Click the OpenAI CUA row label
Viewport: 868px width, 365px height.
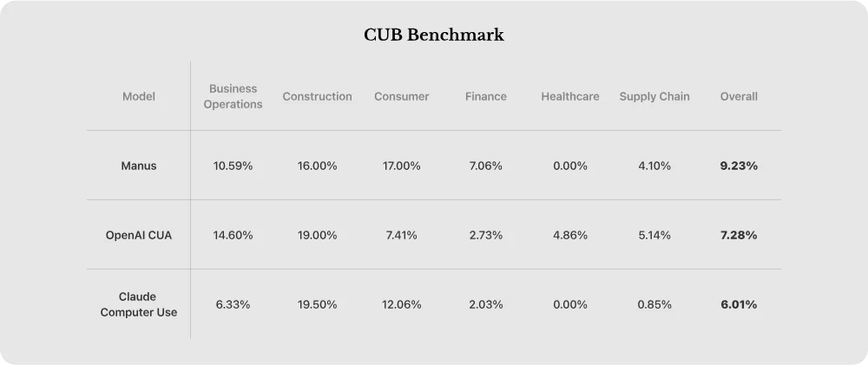139,235
